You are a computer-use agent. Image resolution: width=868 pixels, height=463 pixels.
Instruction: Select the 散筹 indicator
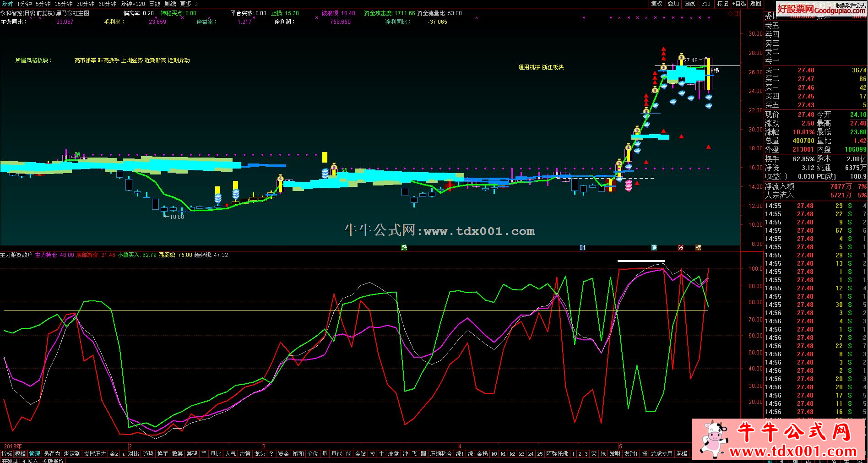click(x=177, y=454)
